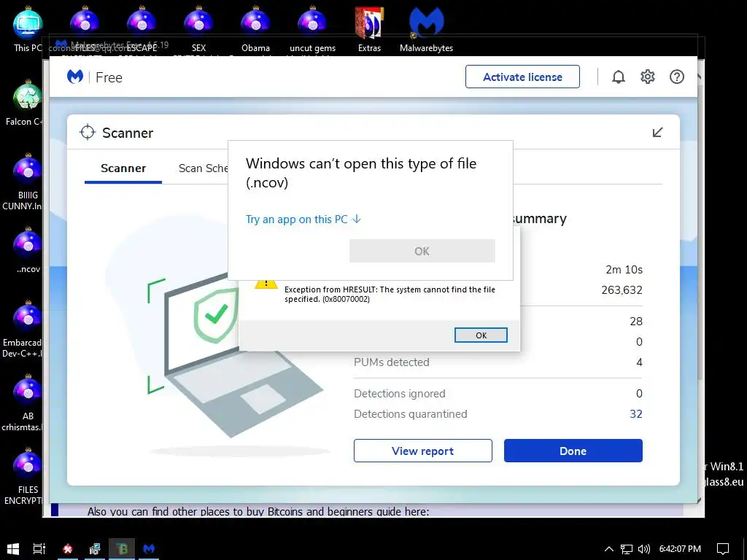Open the volume tray icon
The height and width of the screenshot is (560, 747).
pyautogui.click(x=644, y=549)
